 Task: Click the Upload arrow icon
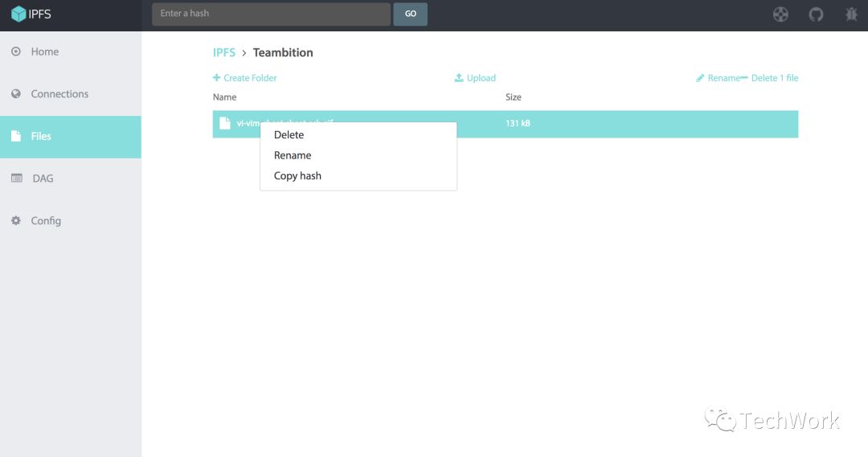point(459,77)
